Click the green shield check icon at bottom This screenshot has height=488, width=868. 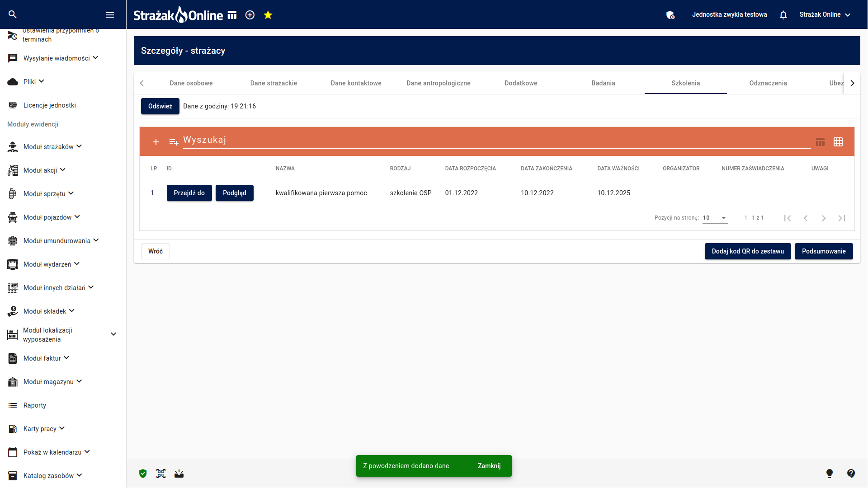[143, 474]
